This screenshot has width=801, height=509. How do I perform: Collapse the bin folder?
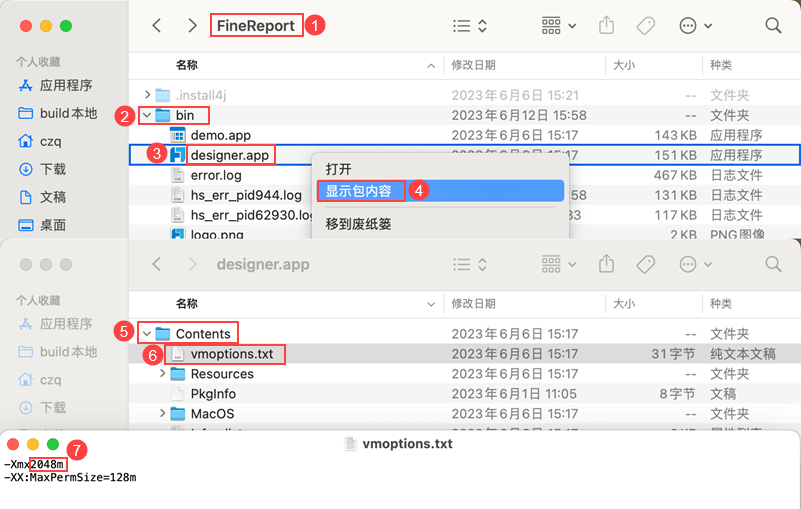point(147,115)
